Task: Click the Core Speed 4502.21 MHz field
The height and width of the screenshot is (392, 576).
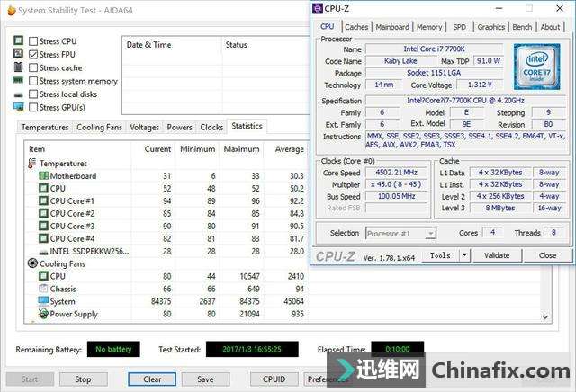Action: coord(396,172)
